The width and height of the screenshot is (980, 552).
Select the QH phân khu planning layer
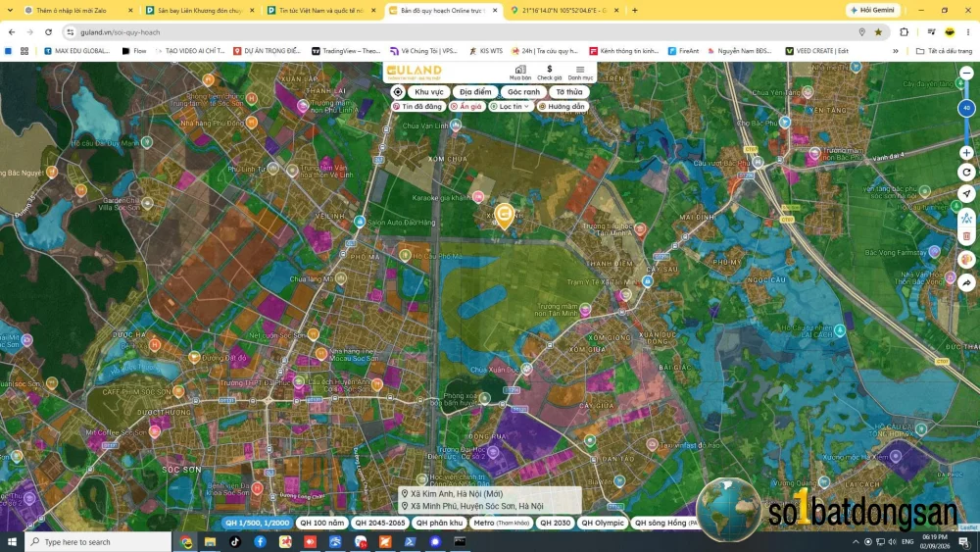[x=439, y=523]
